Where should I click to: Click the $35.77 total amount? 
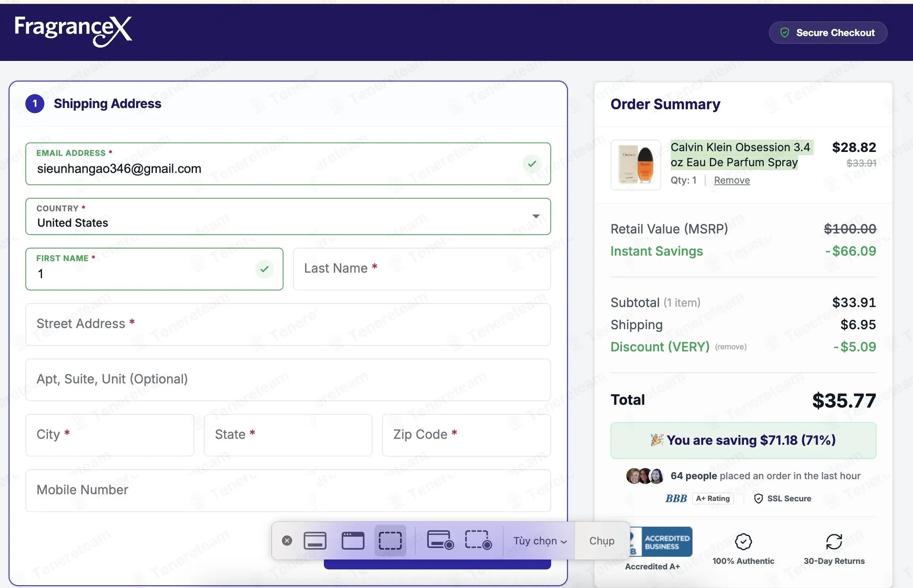pos(844,400)
